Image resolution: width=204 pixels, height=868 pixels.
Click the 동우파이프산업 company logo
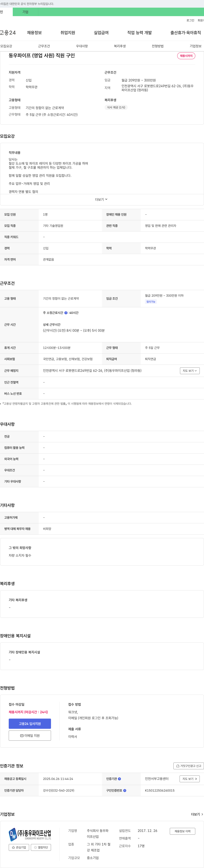coord(30,834)
